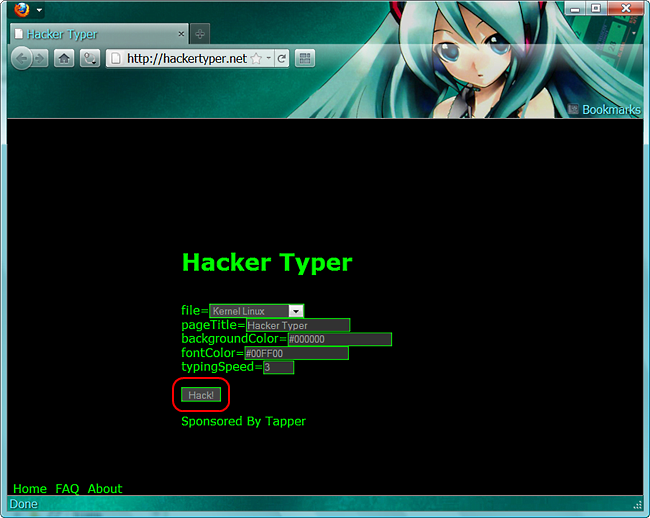Maximize the Firefox window
650x518 pixels.
[596, 8]
